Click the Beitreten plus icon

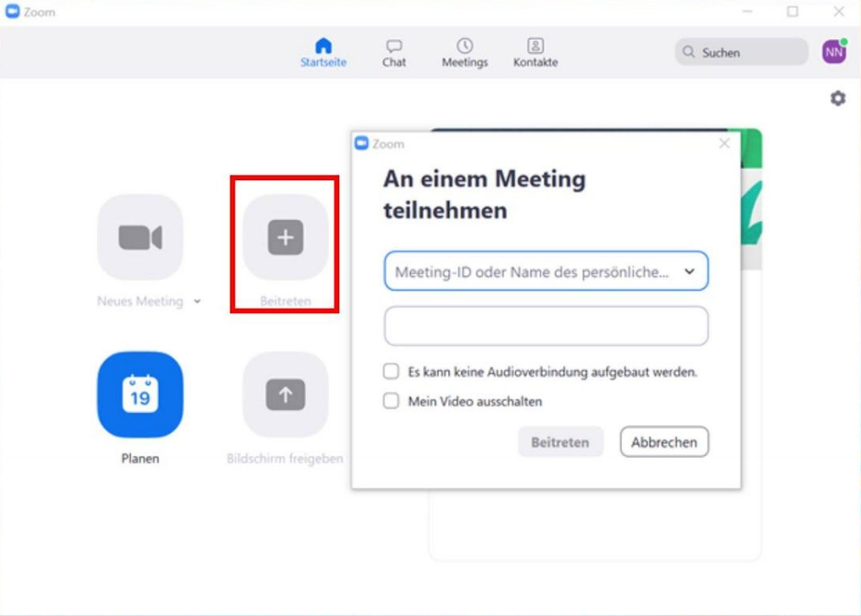pyautogui.click(x=285, y=238)
